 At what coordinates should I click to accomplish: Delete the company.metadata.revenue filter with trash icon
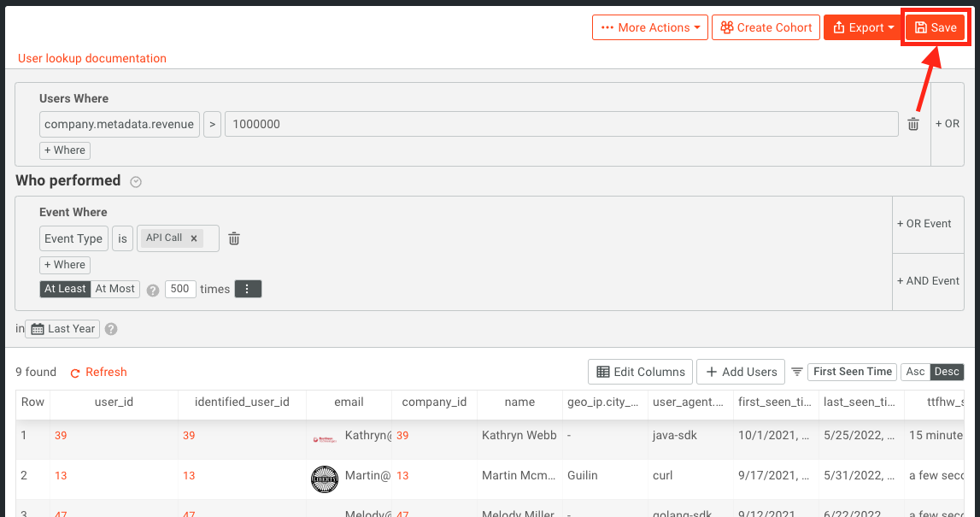coord(913,124)
